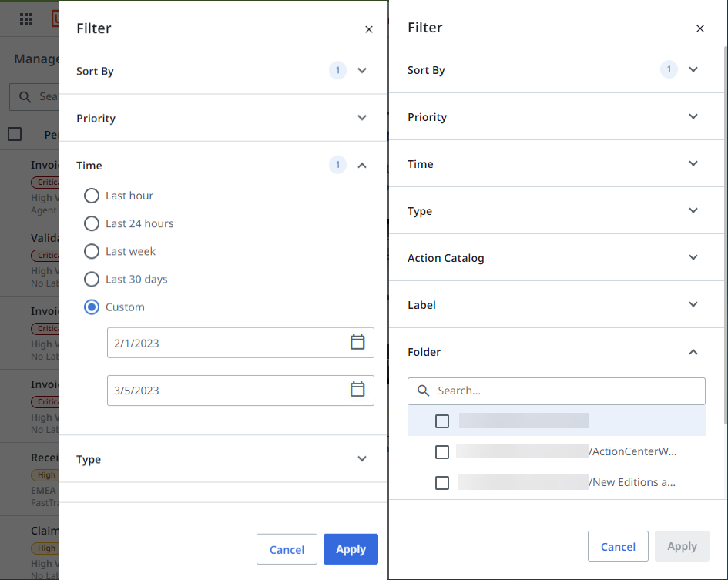
Task: Close the filter panel showing Folder section
Action: click(699, 28)
